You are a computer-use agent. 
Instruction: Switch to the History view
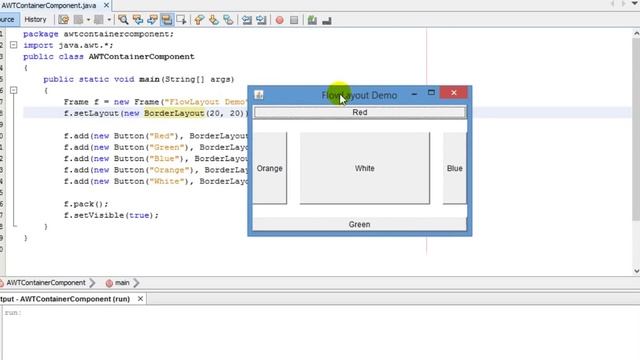point(36,19)
